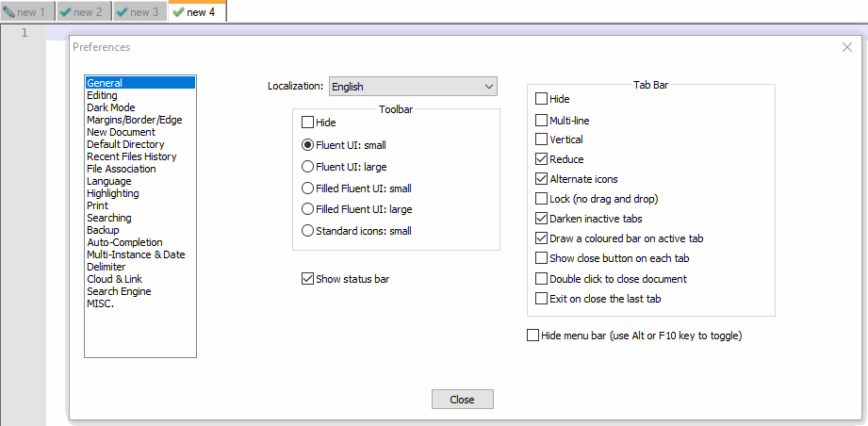Enable the Toolbar Hide checkbox

point(308,123)
